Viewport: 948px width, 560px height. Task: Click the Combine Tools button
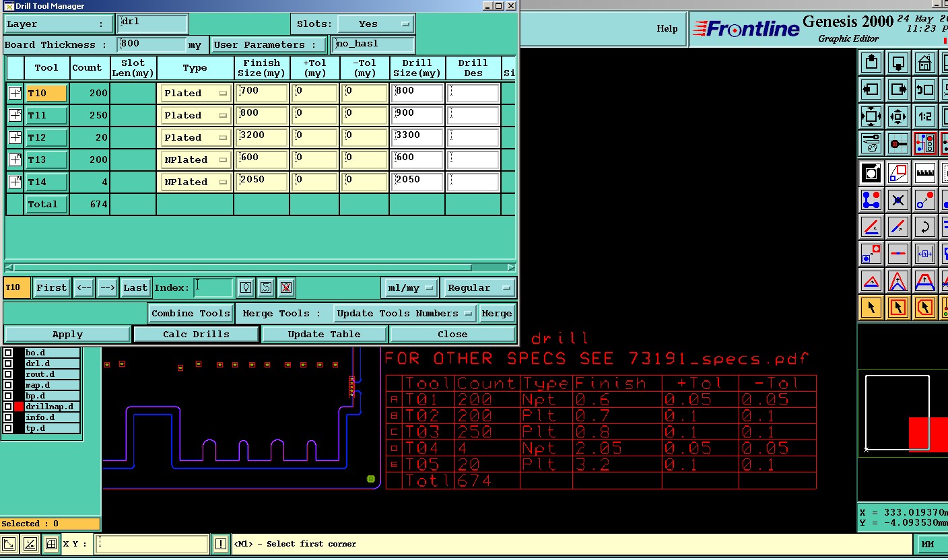point(191,314)
